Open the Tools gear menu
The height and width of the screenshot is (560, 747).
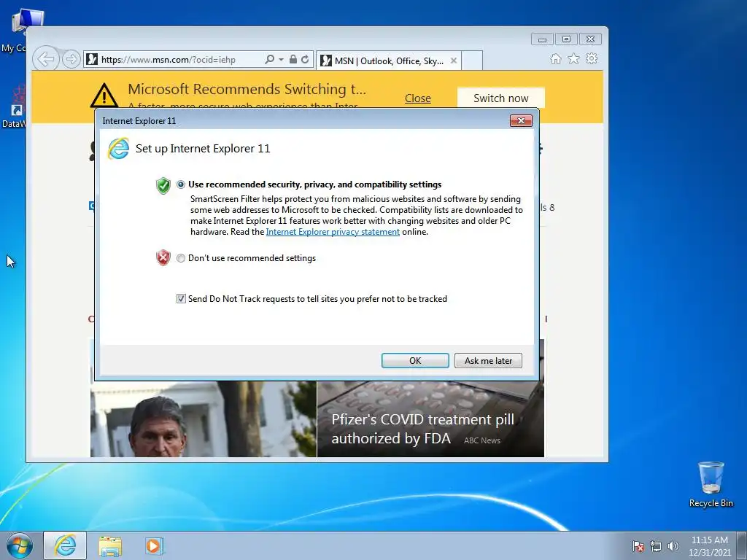pyautogui.click(x=592, y=58)
